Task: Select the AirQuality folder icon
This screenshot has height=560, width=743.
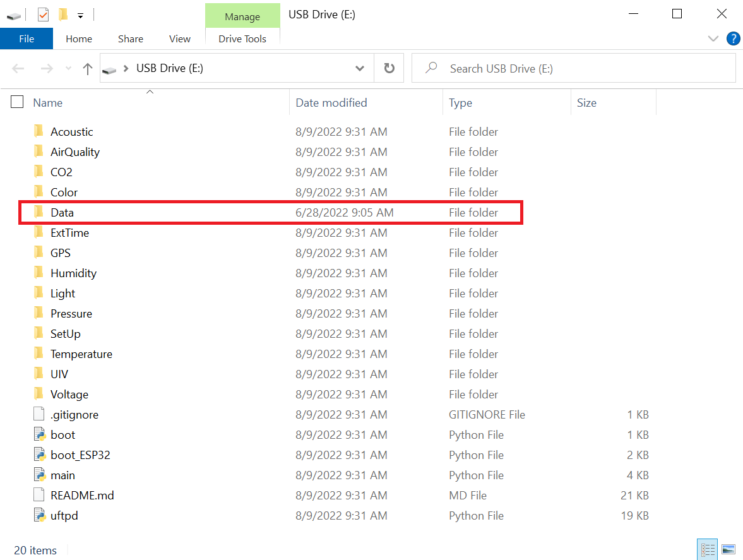Action: 39,151
